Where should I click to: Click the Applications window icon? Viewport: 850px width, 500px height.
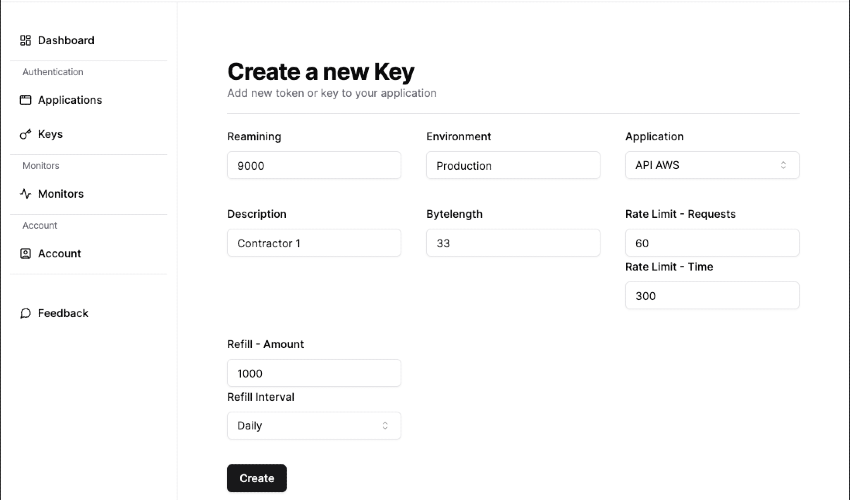(x=25, y=100)
